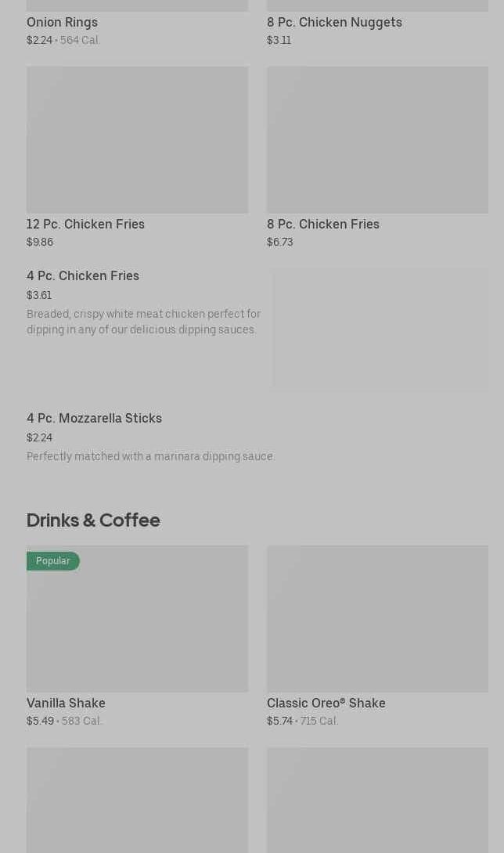Click the Vanilla Shake photo
This screenshot has width=504, height=853.
click(137, 626)
